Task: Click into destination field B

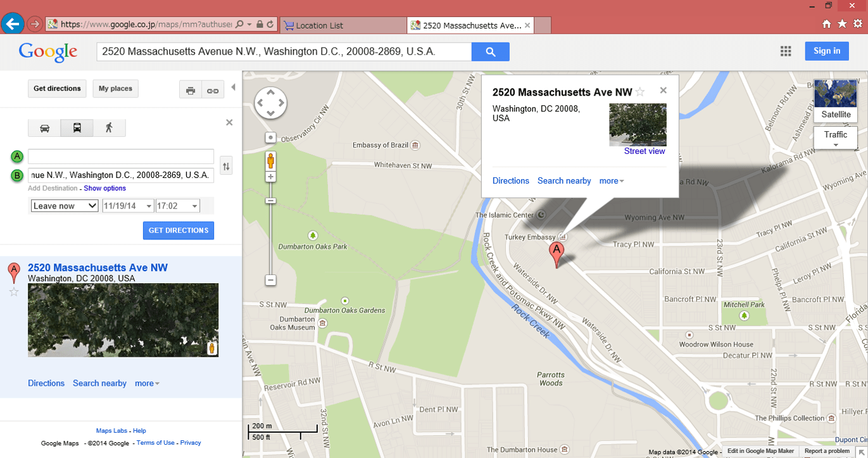Action: click(121, 175)
